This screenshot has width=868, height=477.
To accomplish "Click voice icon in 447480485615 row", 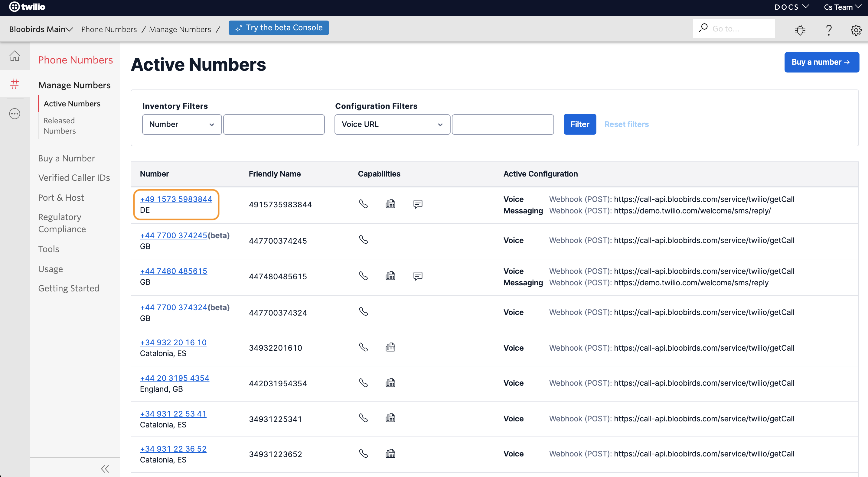I will [x=363, y=276].
